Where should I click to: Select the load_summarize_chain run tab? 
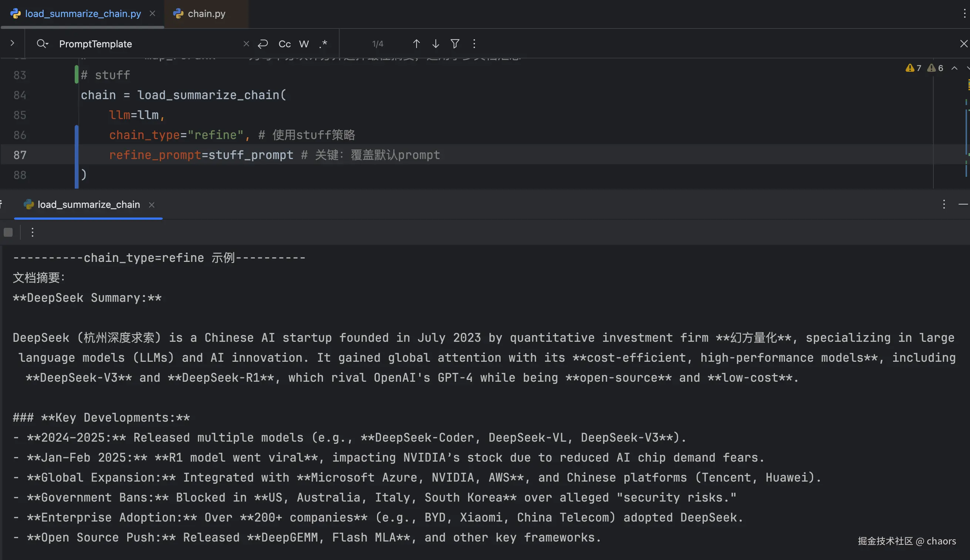pyautogui.click(x=88, y=205)
